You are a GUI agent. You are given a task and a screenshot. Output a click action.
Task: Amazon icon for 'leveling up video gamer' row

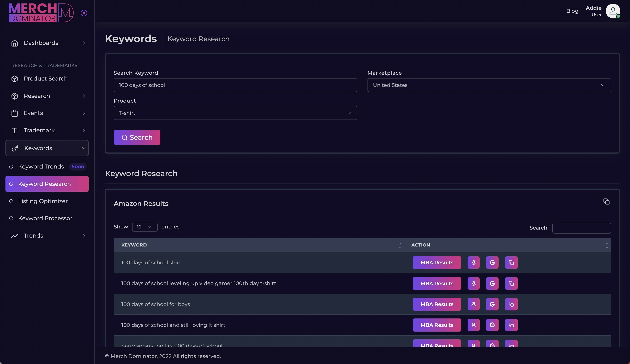(473, 283)
